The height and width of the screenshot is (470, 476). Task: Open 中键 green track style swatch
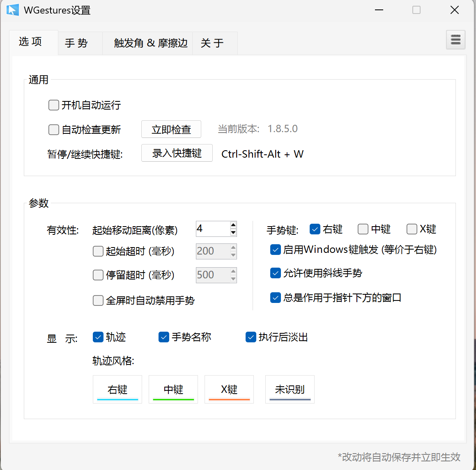pos(173,389)
